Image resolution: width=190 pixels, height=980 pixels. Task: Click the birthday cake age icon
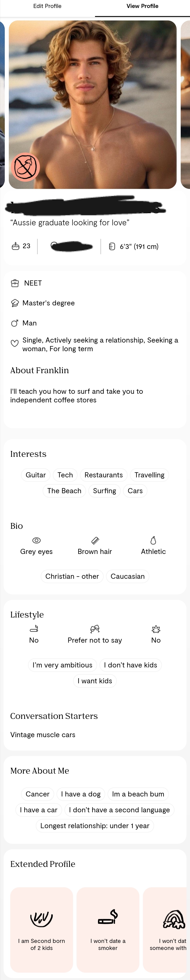(x=16, y=246)
